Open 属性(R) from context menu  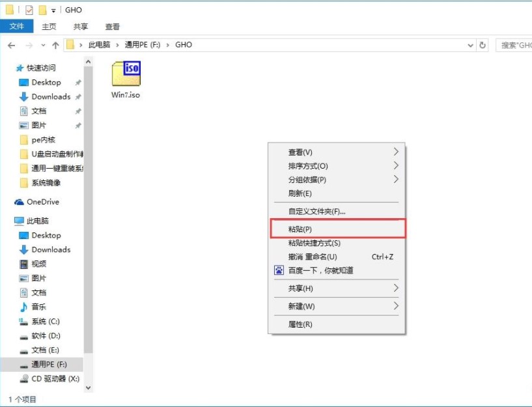336,324
